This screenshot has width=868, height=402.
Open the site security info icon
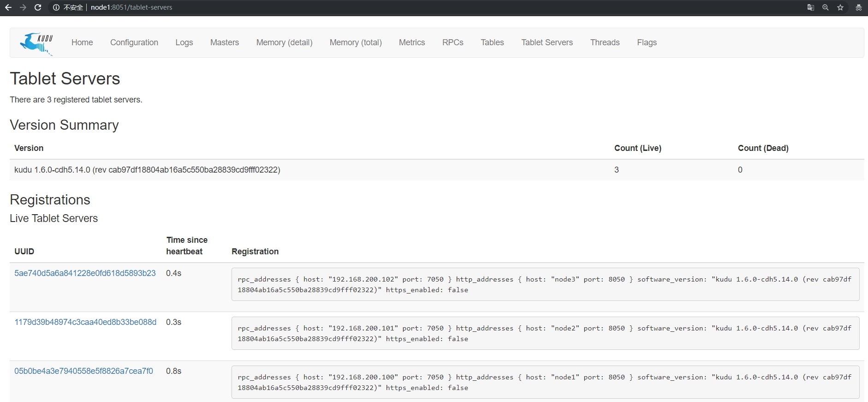[56, 7]
